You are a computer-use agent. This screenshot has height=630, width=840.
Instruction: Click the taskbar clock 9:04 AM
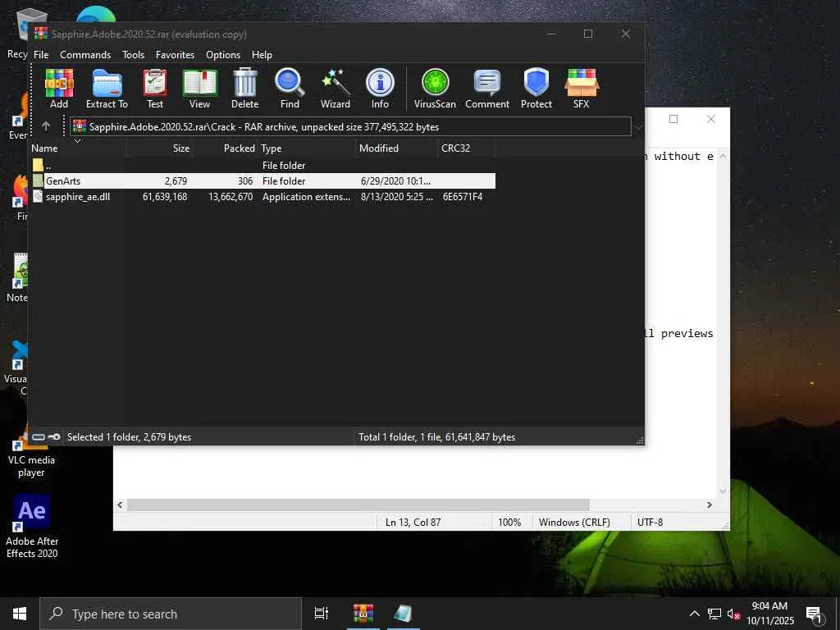[769, 606]
